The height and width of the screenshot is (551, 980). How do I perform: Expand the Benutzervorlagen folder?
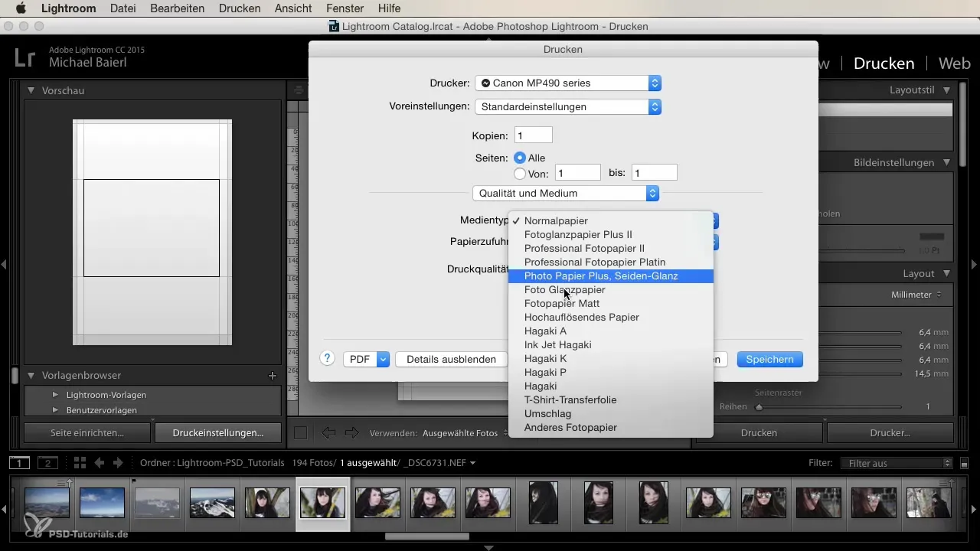[x=55, y=410]
